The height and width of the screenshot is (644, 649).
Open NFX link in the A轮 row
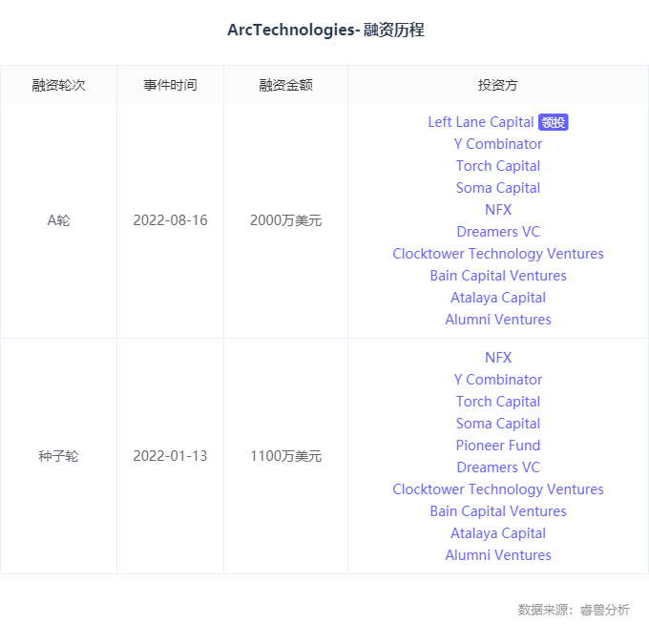(x=498, y=210)
